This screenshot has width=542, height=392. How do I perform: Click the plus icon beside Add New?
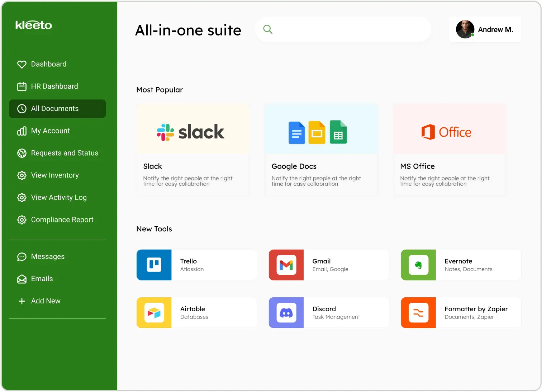point(22,301)
